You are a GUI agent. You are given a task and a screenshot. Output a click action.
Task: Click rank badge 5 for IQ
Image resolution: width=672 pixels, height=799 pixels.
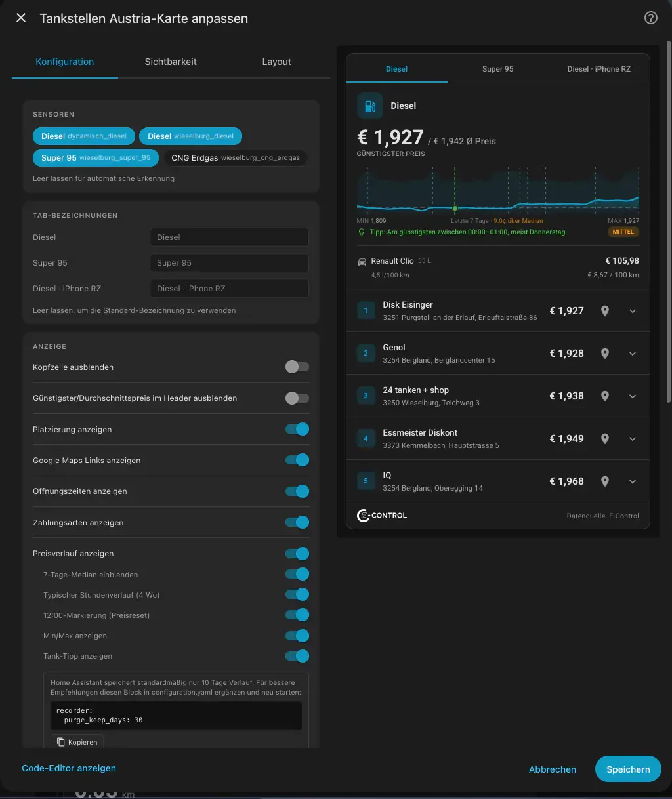pyautogui.click(x=366, y=481)
